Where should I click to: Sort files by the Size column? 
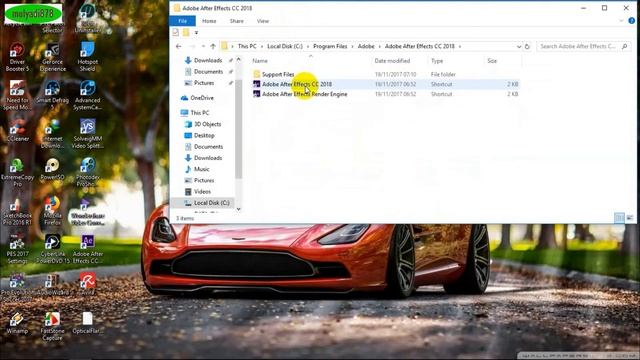[492, 61]
